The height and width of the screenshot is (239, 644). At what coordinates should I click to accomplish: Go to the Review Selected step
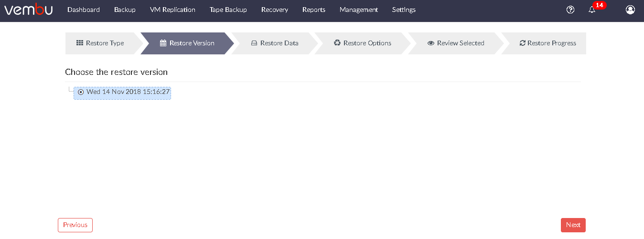pyautogui.click(x=456, y=43)
